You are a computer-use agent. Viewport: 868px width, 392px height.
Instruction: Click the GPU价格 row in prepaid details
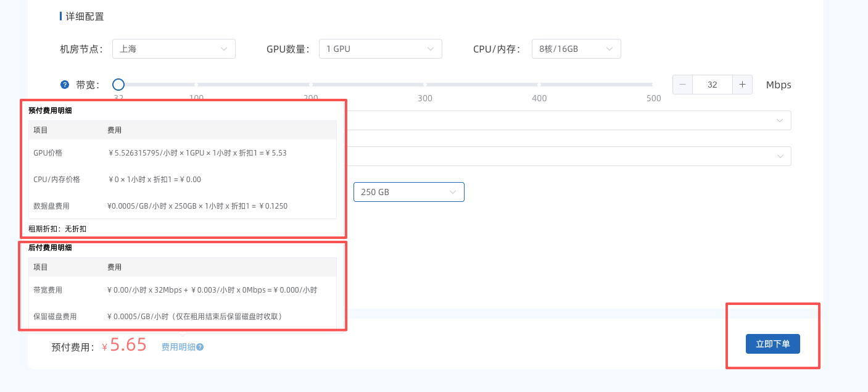182,152
